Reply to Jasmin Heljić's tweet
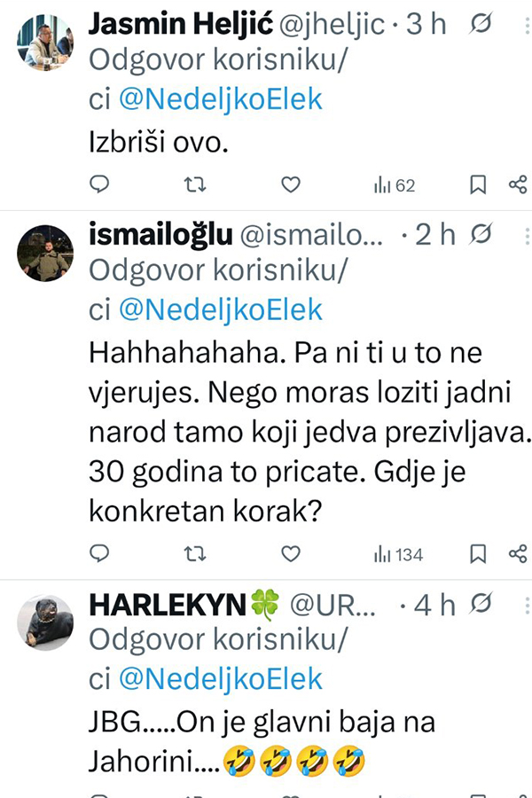The height and width of the screenshot is (798, 532). (100, 184)
